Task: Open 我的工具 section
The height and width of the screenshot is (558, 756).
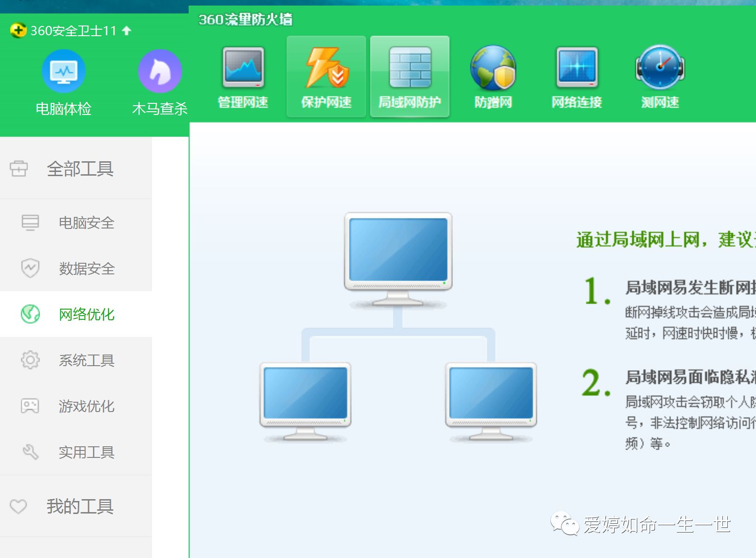Action: [x=76, y=506]
